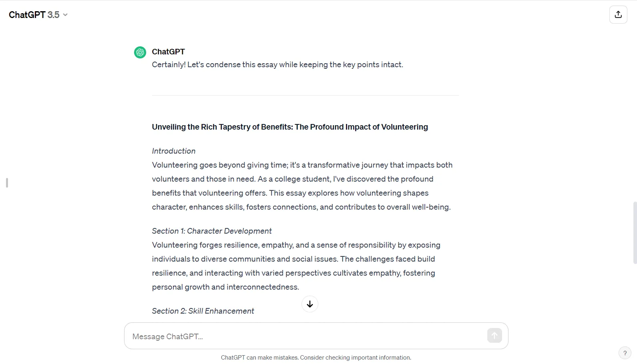This screenshot has width=637, height=364.
Task: Click inside the Message ChatGPT input field
Action: [x=280, y=336]
